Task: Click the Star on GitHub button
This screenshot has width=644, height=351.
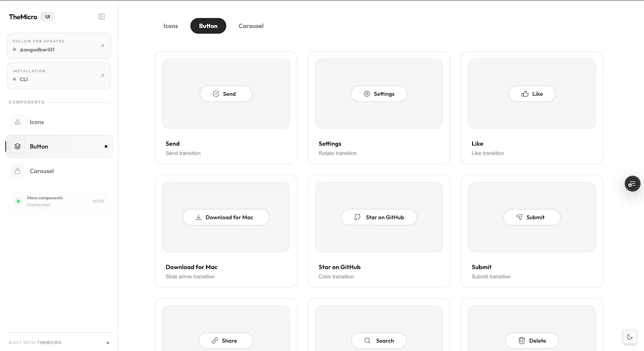Action: (379, 217)
